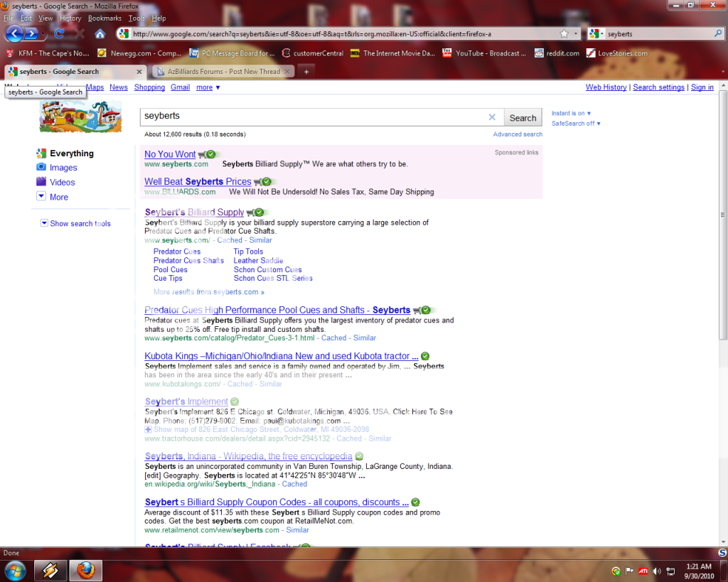The height and width of the screenshot is (582, 728).
Task: Open the 'more' dropdown in Google's top bar
Action: (208, 87)
